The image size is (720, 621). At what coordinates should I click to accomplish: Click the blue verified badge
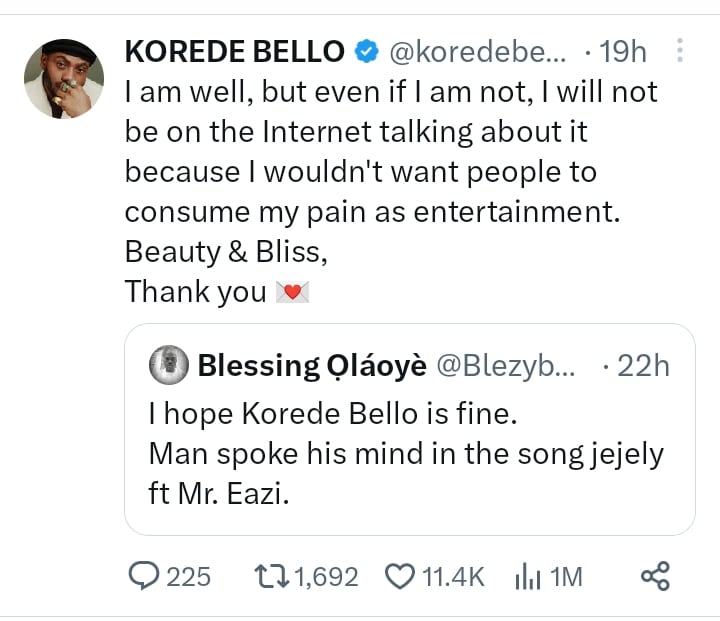[x=368, y=51]
